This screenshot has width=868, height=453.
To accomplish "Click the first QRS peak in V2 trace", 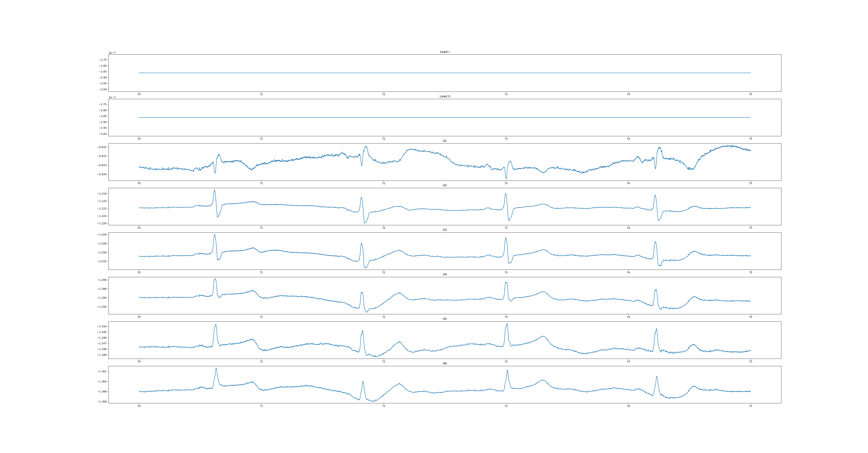I will (x=214, y=190).
